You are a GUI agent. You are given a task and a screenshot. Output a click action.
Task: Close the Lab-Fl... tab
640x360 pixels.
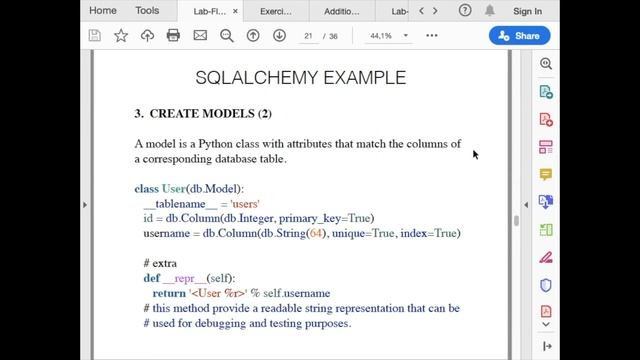235,11
